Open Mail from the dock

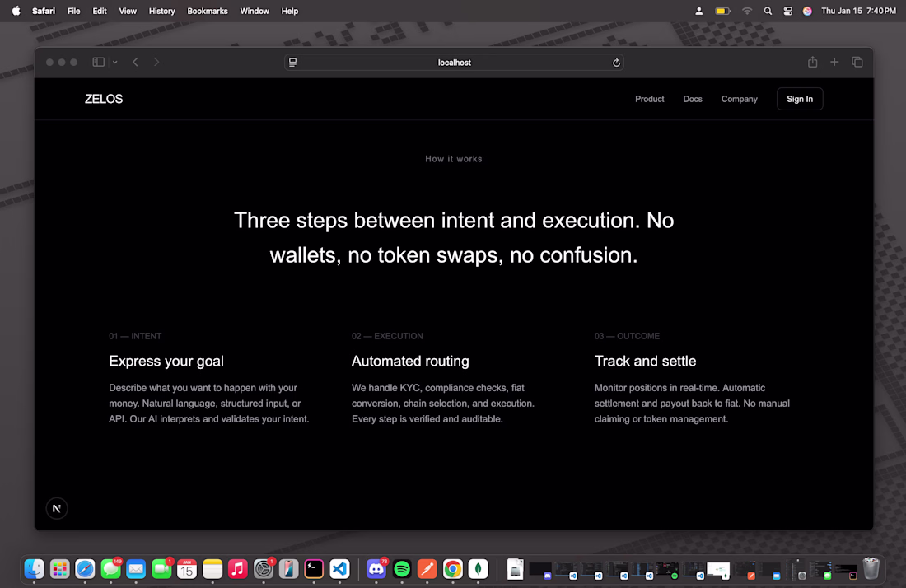coord(136,569)
